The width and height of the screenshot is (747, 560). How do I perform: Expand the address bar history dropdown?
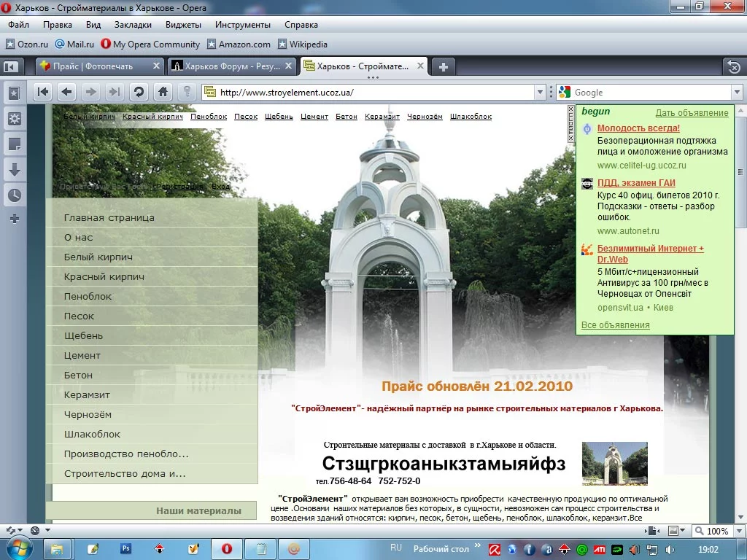[541, 93]
